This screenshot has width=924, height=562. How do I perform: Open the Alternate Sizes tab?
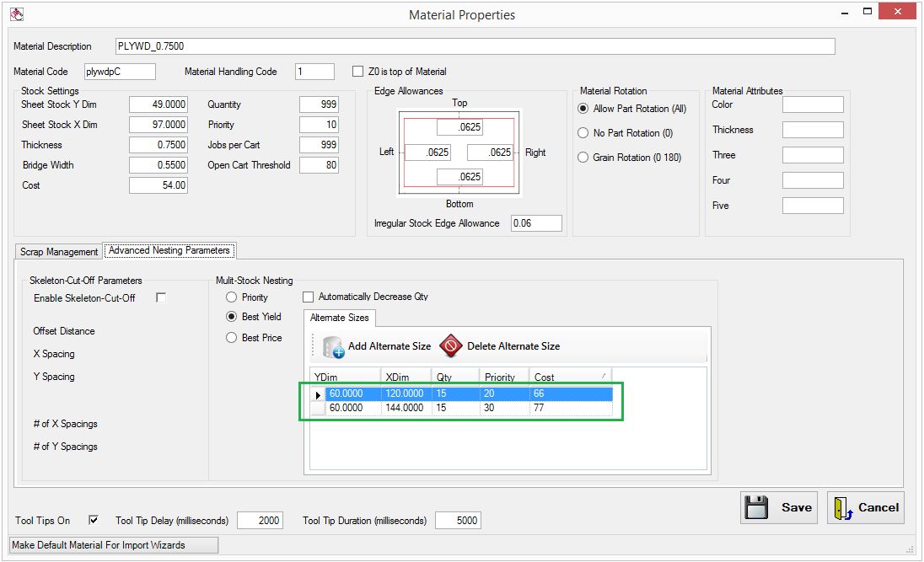click(339, 318)
